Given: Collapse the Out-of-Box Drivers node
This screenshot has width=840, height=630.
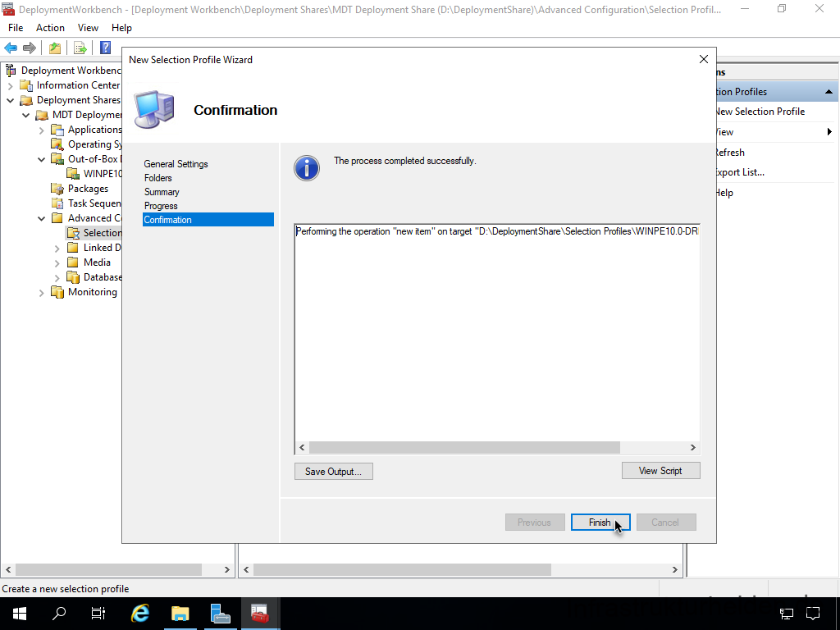Looking at the screenshot, I should pos(41,159).
